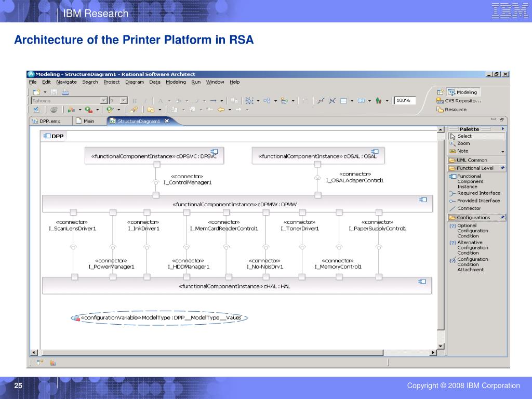This screenshot has width=532, height=399.
Task: Minimize the editor area pane
Action: tap(494, 119)
